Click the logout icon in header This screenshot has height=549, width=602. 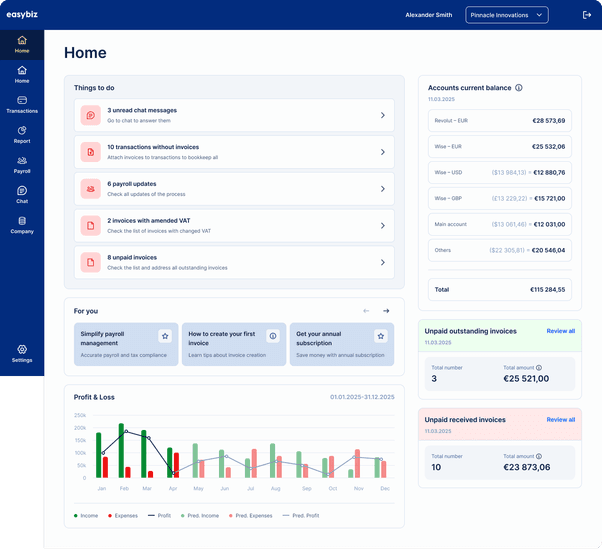pos(587,15)
